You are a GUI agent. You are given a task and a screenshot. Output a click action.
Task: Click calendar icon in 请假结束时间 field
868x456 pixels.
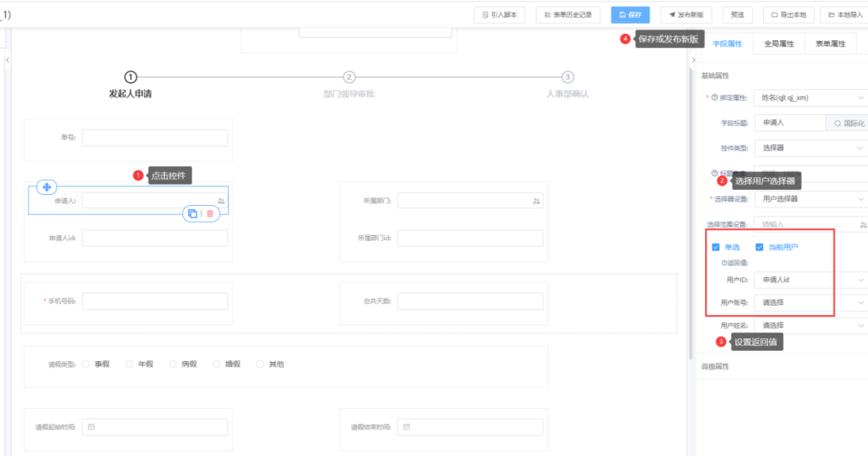coord(407,427)
